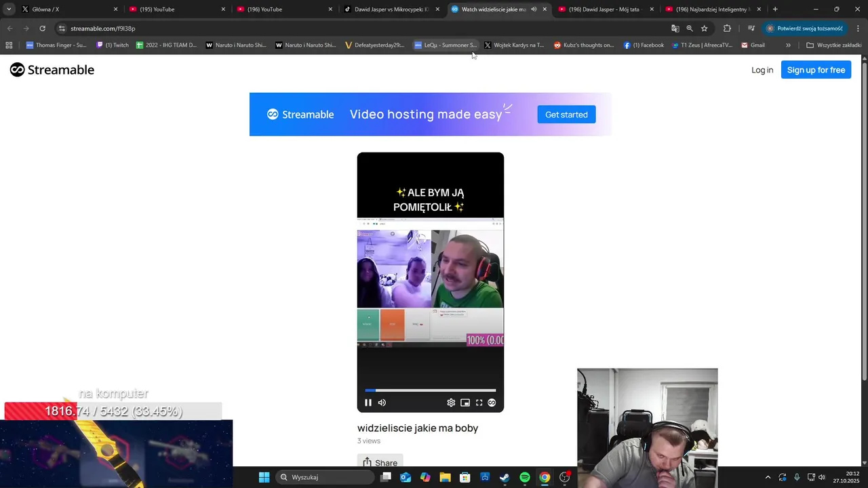Pause the Streamable video
This screenshot has height=488, width=868.
[x=368, y=403]
